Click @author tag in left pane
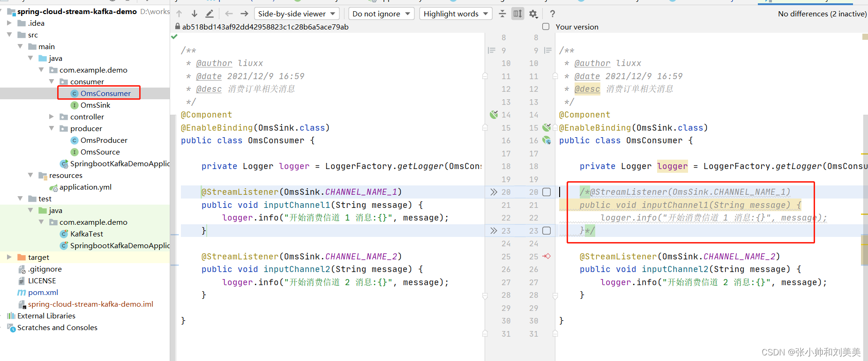The height and width of the screenshot is (361, 868). click(214, 63)
